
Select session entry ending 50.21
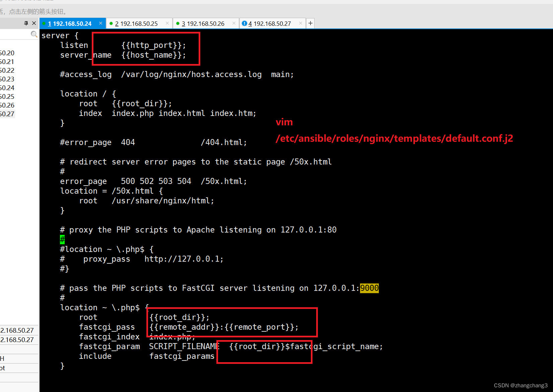(7, 62)
